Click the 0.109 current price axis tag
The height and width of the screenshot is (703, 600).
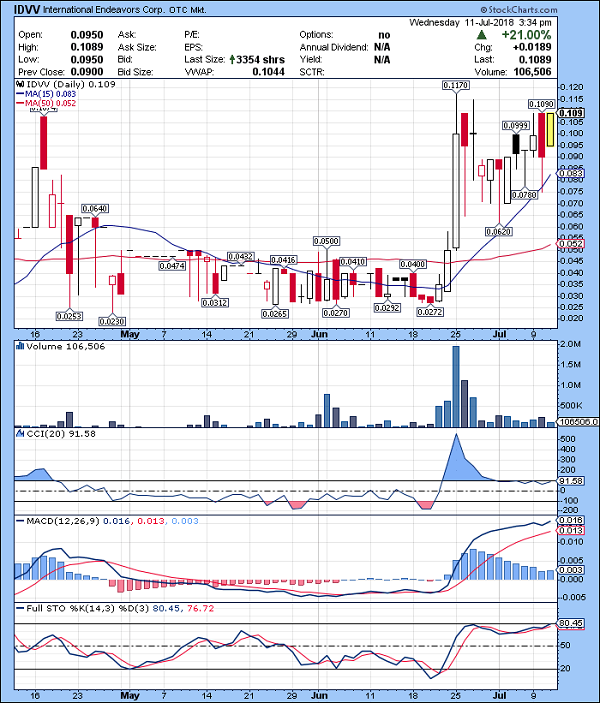[571, 113]
